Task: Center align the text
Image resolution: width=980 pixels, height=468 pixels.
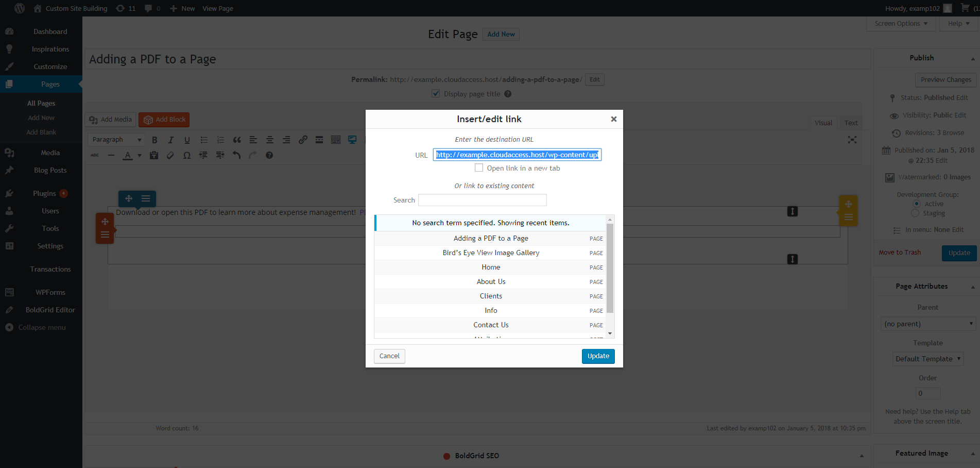Action: [270, 140]
